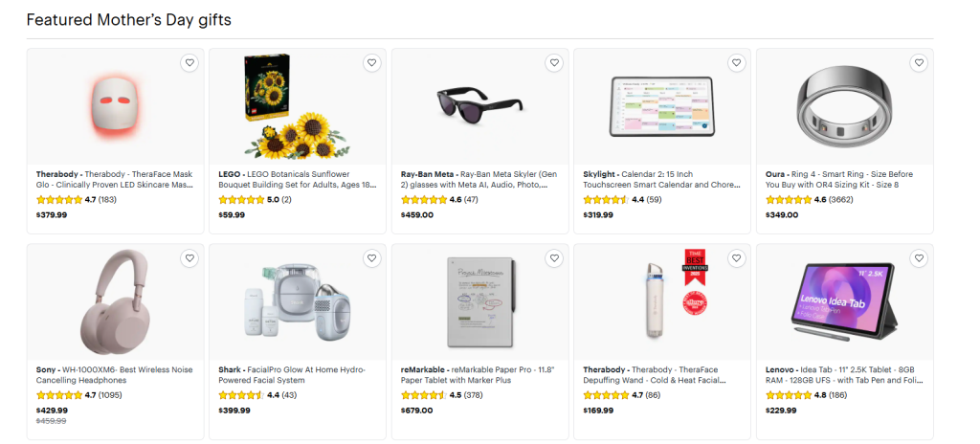Click the Oura Ring 4 product image

[844, 105]
